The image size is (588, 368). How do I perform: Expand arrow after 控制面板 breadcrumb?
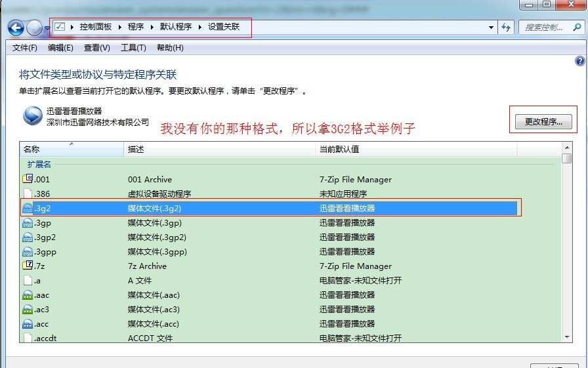point(119,27)
